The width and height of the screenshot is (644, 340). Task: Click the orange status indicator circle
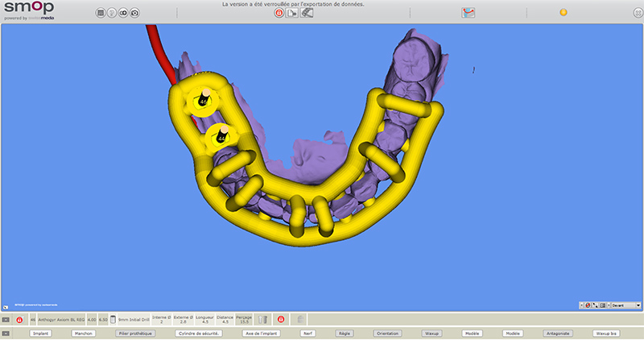click(x=563, y=12)
